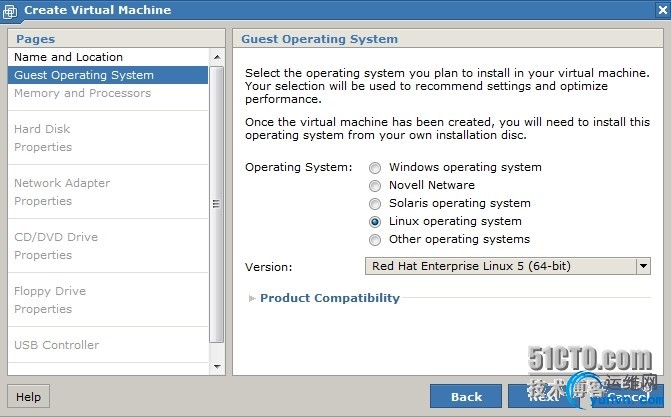Screen dimensions: 671x417
Task: Click the Version dropdown arrow button
Action: 643,266
